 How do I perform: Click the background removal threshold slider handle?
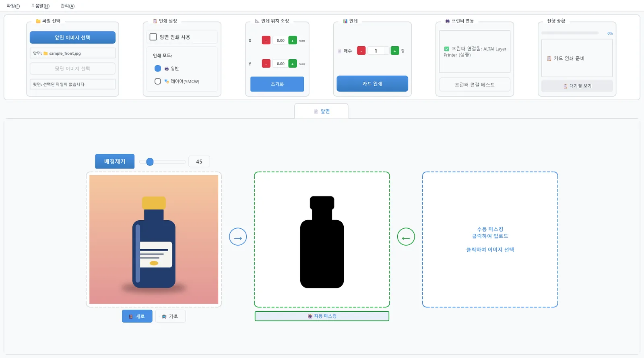[150, 161]
